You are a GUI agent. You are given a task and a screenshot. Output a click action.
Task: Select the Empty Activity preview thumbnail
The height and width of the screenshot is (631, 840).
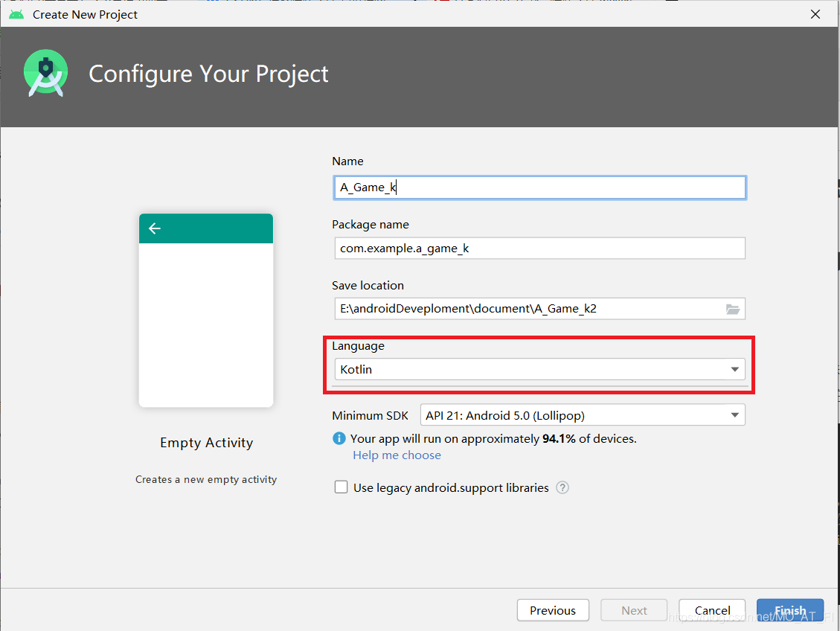coord(206,310)
